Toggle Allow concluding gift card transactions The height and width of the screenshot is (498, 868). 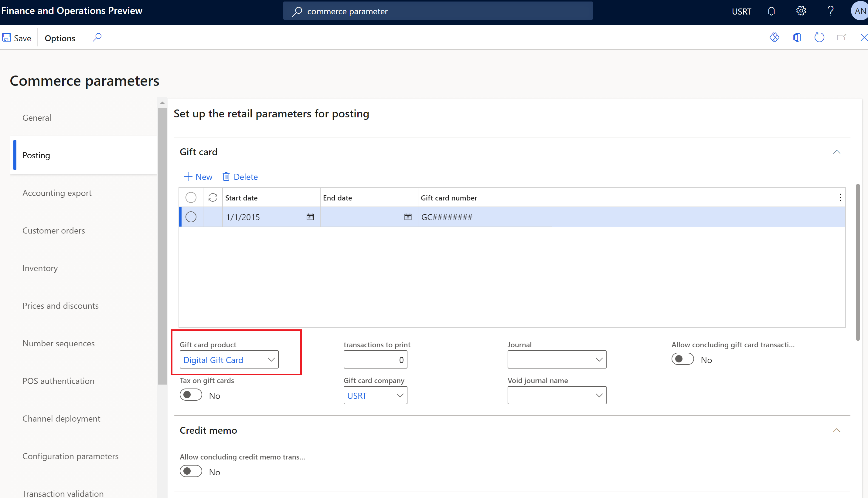[x=681, y=359]
